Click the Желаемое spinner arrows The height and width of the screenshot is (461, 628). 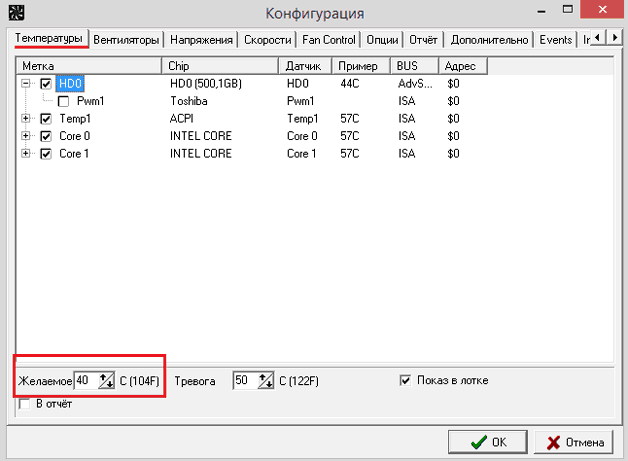tap(107, 380)
